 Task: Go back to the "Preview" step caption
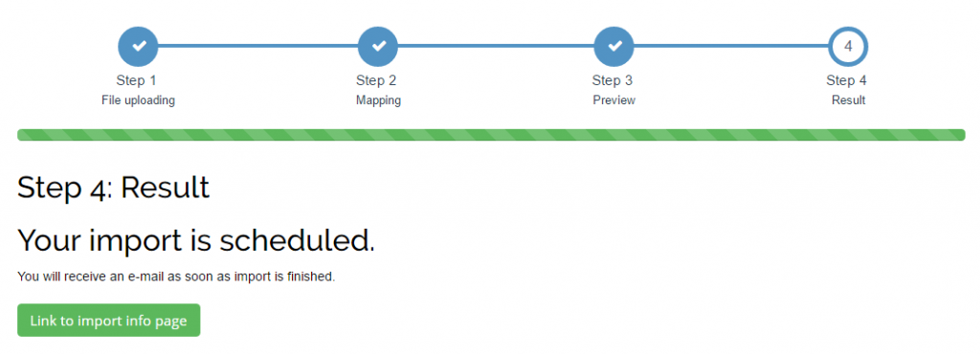[x=614, y=100]
